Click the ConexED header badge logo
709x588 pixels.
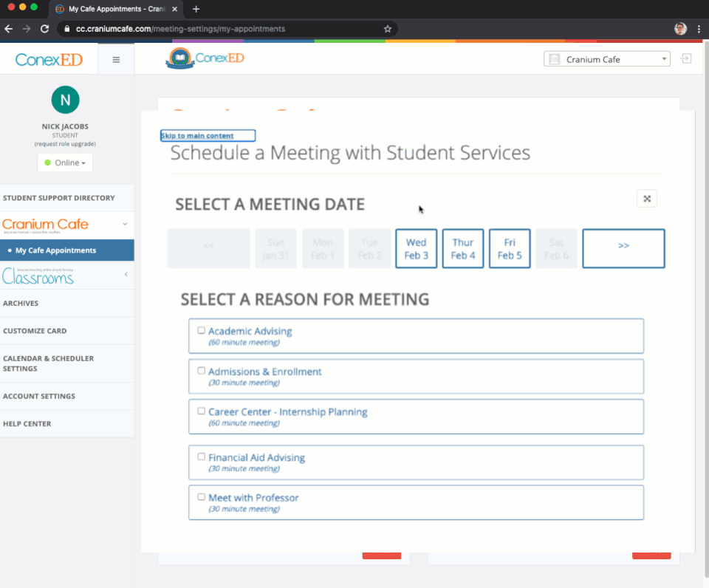[205, 58]
